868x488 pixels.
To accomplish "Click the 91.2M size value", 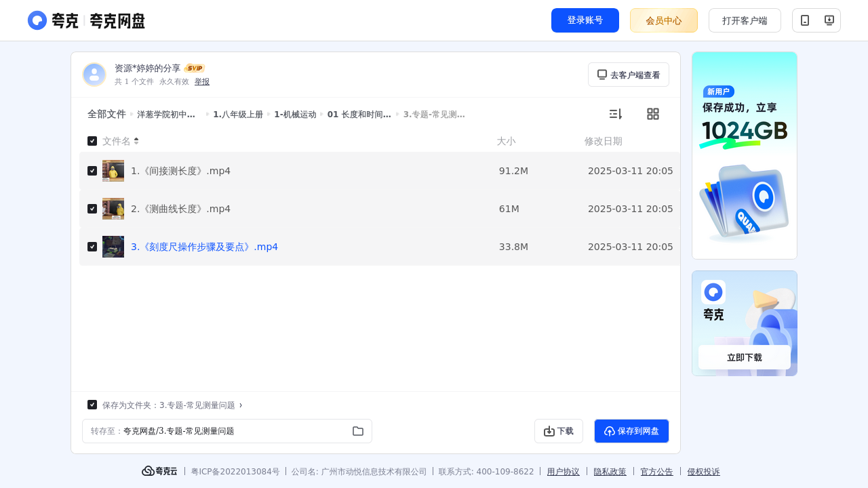I will click(x=513, y=171).
